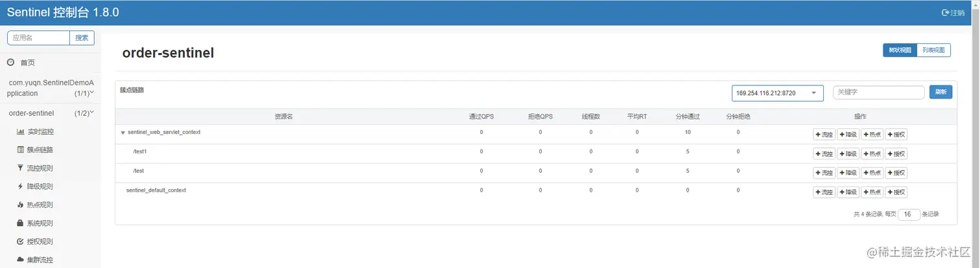Click the 平均RT column header

[637, 117]
